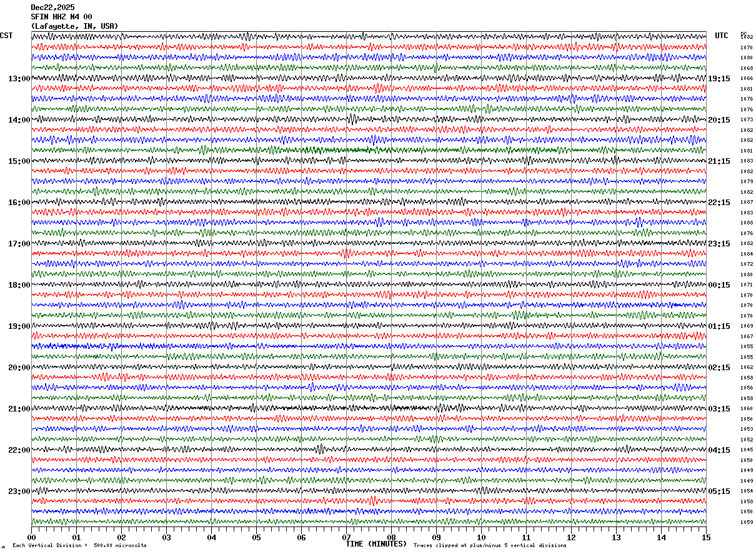Screen dimensions: 756x554
Task: Select the 22:00 CST time label
Action: pos(19,450)
